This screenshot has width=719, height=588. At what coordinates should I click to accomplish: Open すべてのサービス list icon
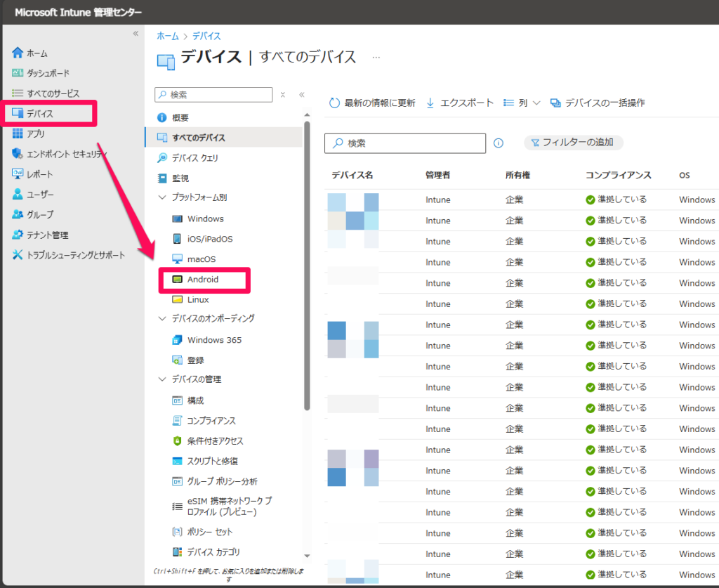pos(18,93)
